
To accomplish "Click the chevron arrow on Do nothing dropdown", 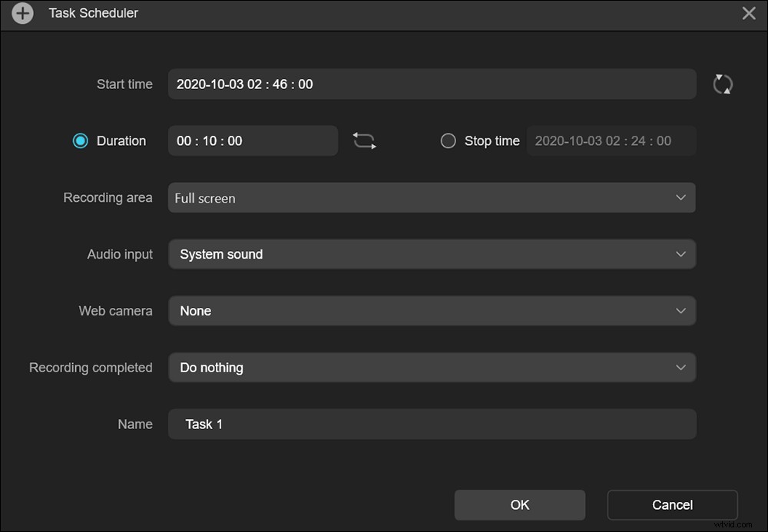I will (x=680, y=367).
